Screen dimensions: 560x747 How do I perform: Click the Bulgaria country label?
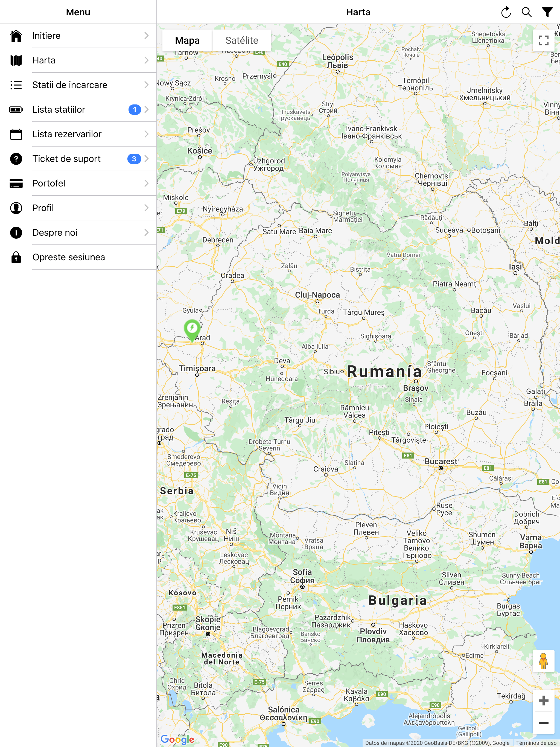pos(398,600)
